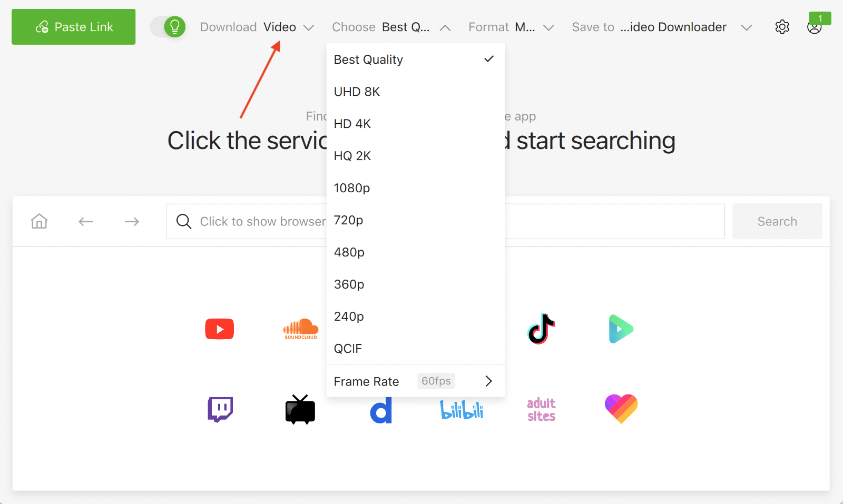Open the Bilibili service icon
This screenshot has height=504, width=843.
(x=462, y=410)
